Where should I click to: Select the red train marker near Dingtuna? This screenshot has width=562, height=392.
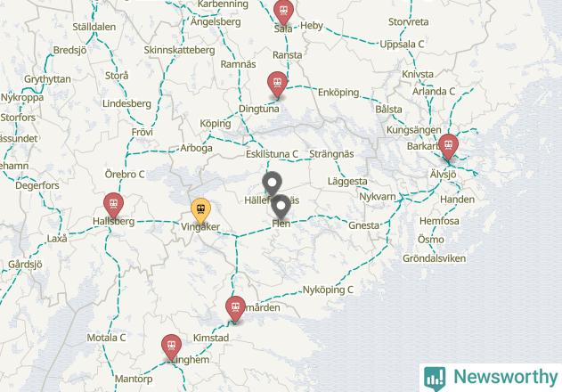[277, 84]
